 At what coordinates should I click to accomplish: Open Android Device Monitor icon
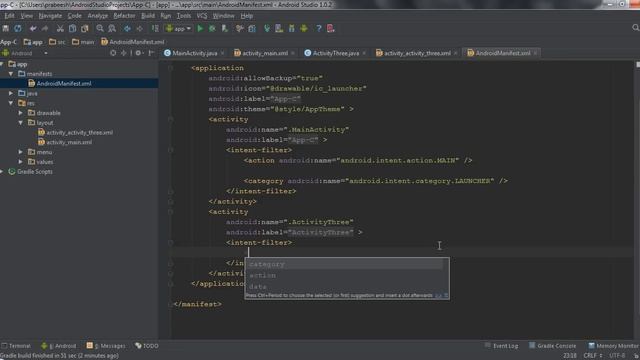[x=304, y=29]
